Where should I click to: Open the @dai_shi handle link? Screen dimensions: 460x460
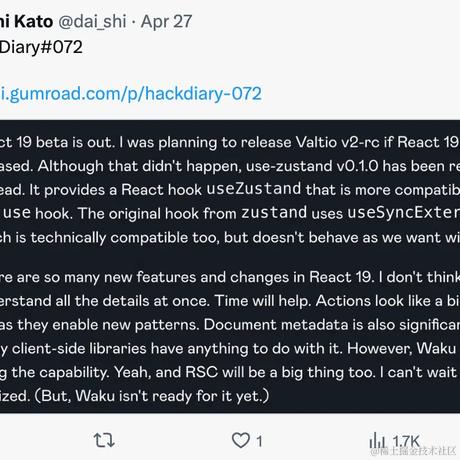[x=92, y=22]
